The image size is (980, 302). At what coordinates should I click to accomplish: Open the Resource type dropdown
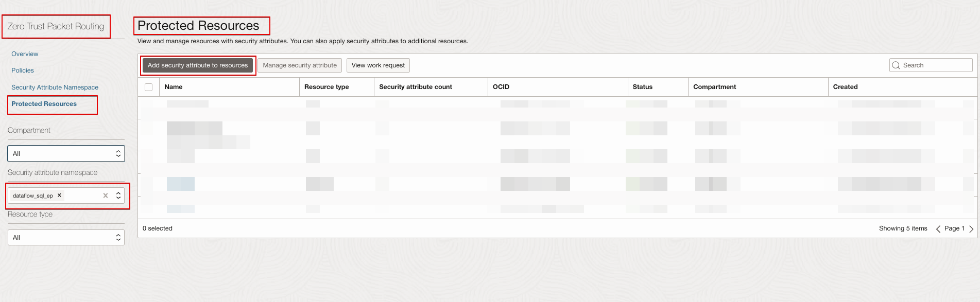point(66,238)
